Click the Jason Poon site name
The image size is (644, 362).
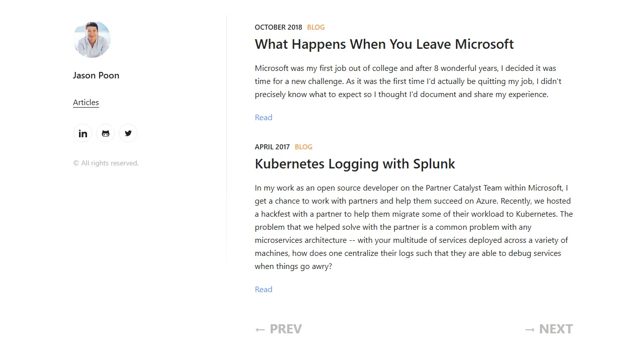pyautogui.click(x=96, y=75)
